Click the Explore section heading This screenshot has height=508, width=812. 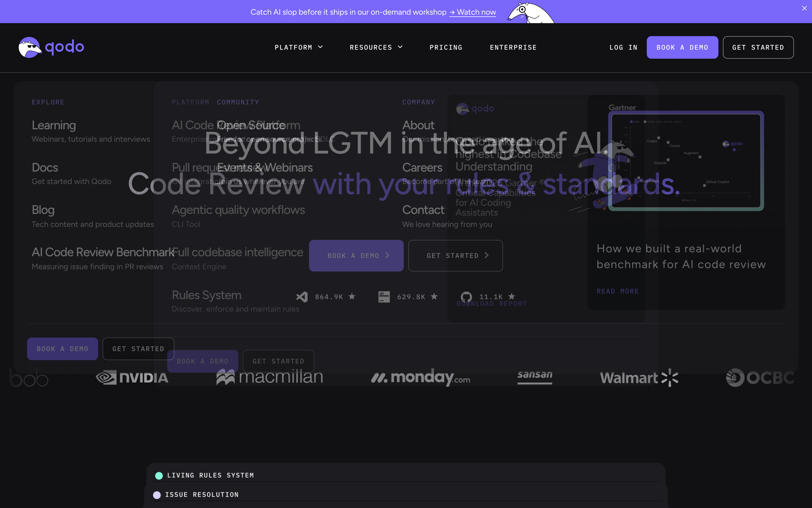48,102
